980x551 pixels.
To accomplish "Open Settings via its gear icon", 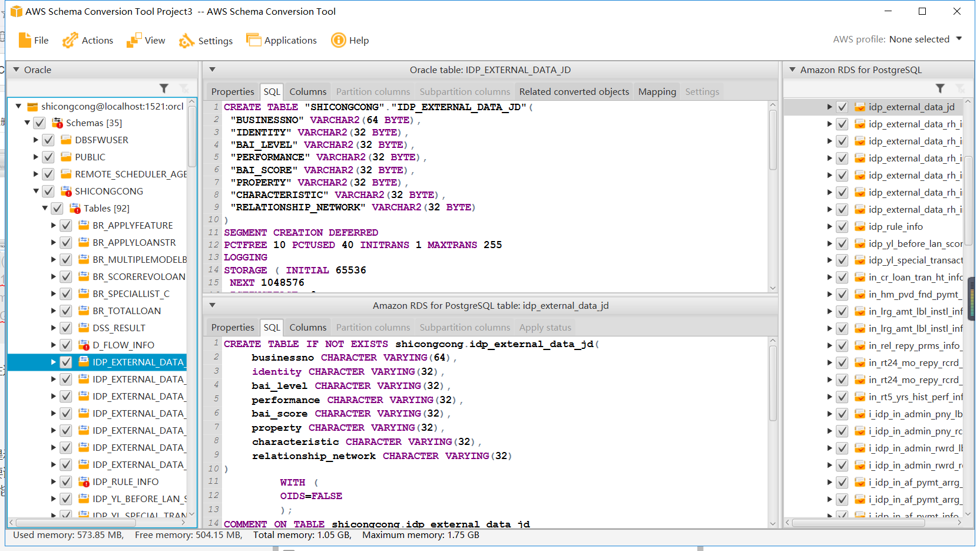I will (187, 41).
